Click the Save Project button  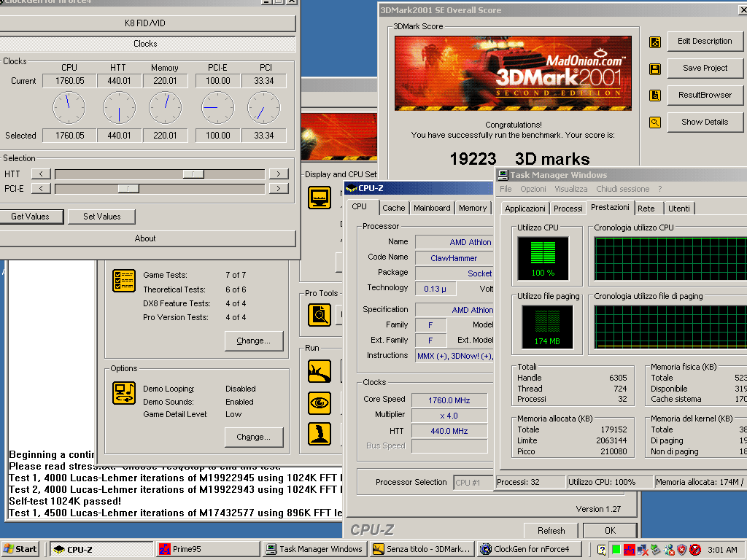click(x=705, y=68)
